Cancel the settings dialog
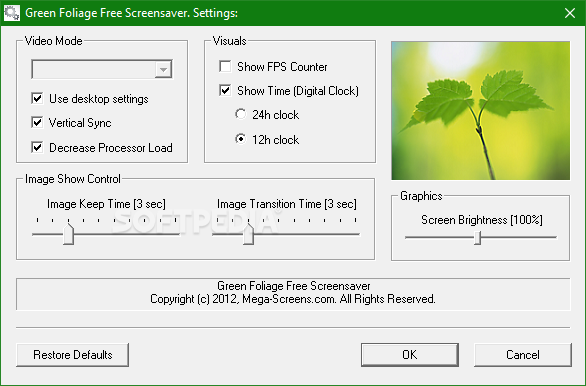 [x=523, y=355]
